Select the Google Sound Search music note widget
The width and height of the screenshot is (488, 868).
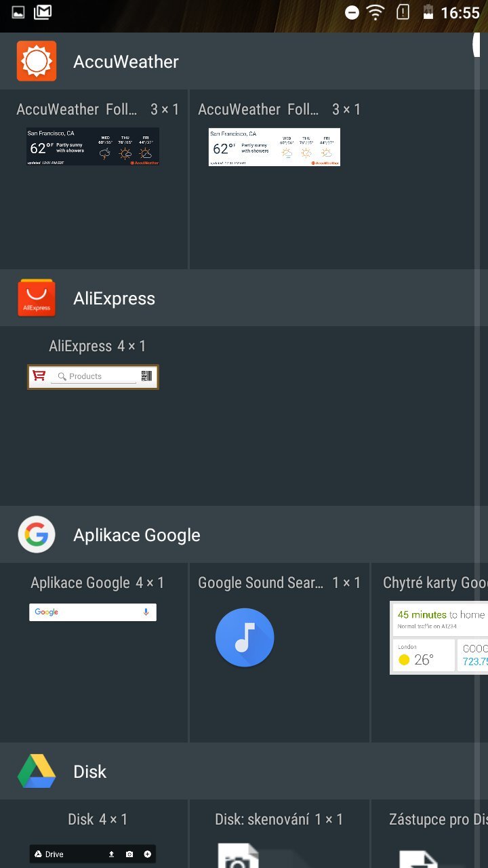[245, 637]
